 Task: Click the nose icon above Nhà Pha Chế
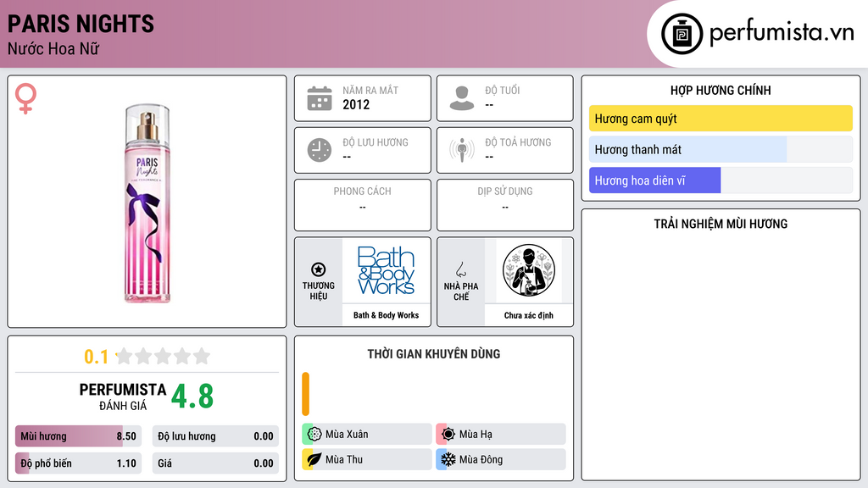pos(460,269)
